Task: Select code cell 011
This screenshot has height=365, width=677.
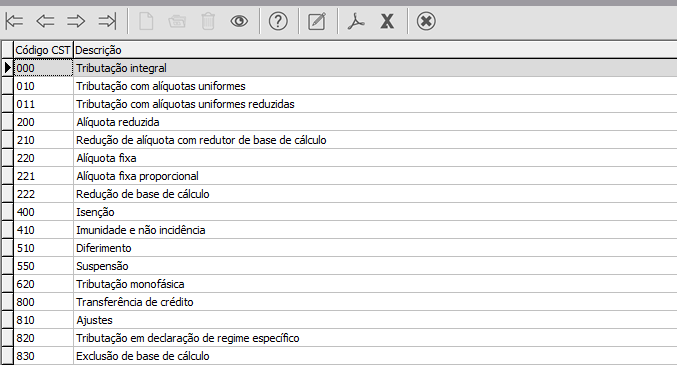Action: click(43, 104)
